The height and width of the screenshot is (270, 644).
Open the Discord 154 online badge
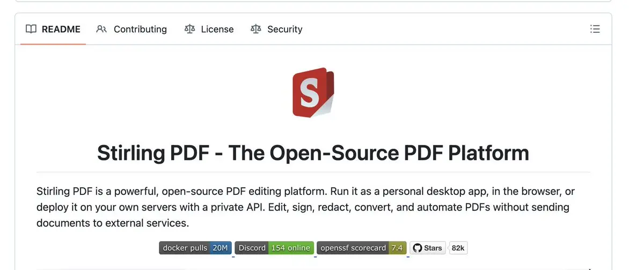[x=274, y=248]
